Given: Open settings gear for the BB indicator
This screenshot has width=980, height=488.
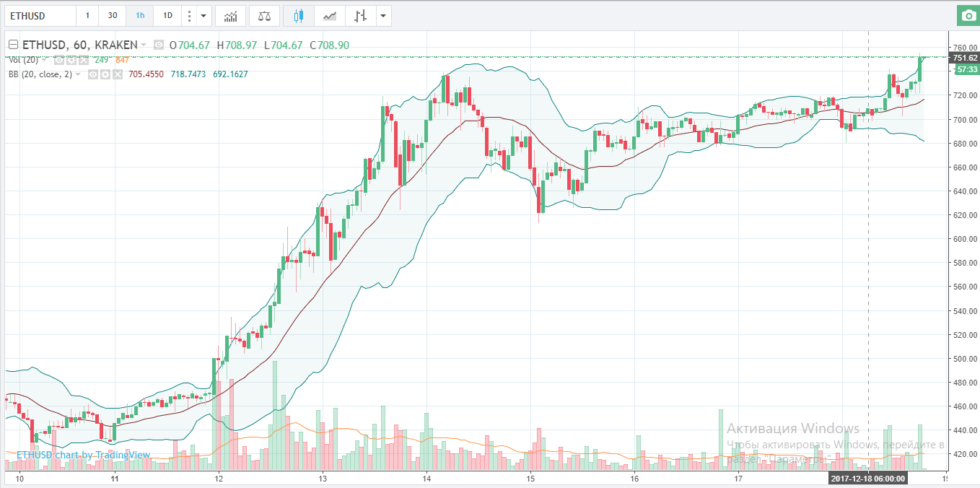Looking at the screenshot, I should point(105,74).
